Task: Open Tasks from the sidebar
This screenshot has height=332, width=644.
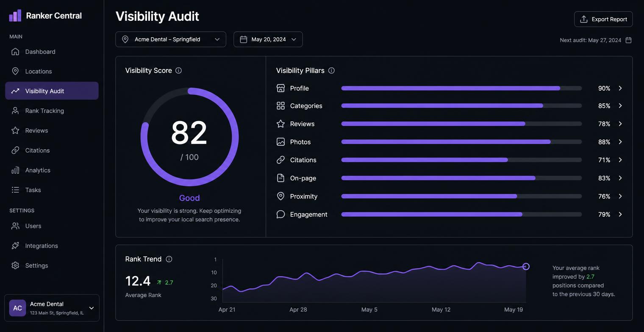Action: (x=52, y=190)
